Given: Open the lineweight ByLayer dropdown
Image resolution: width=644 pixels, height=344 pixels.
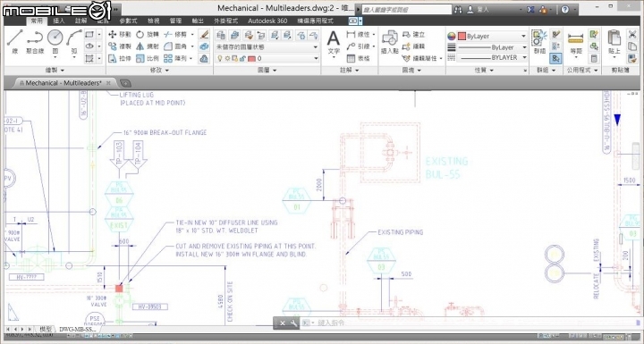Looking at the screenshot, I should tap(492, 47).
